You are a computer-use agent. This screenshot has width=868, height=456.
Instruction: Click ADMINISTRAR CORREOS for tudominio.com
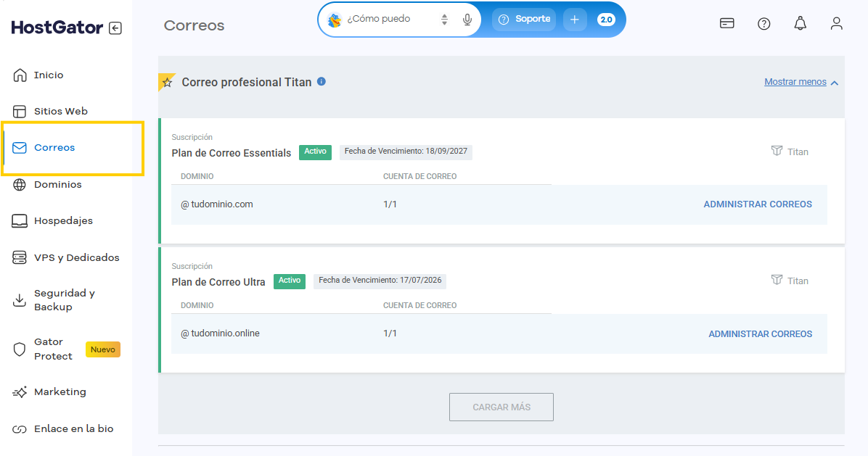click(x=757, y=204)
